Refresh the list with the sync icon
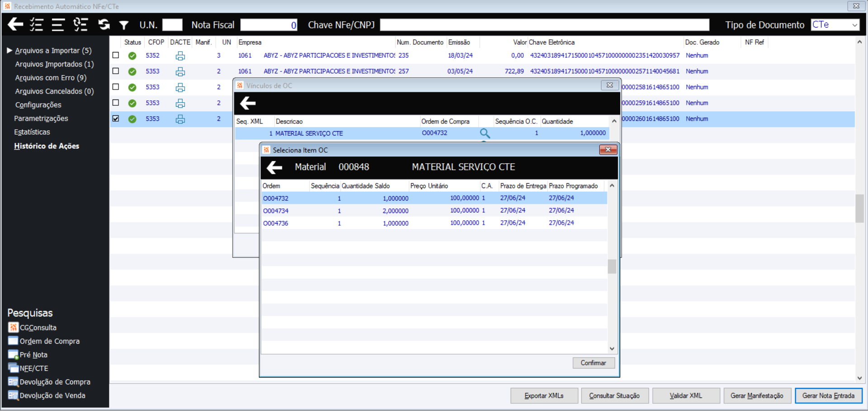The width and height of the screenshot is (868, 411). pyautogui.click(x=104, y=24)
